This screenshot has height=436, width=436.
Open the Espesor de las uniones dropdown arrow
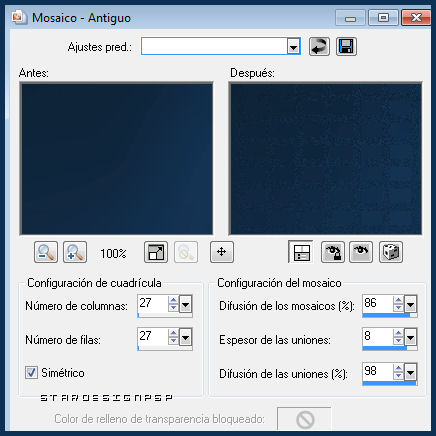point(410,338)
